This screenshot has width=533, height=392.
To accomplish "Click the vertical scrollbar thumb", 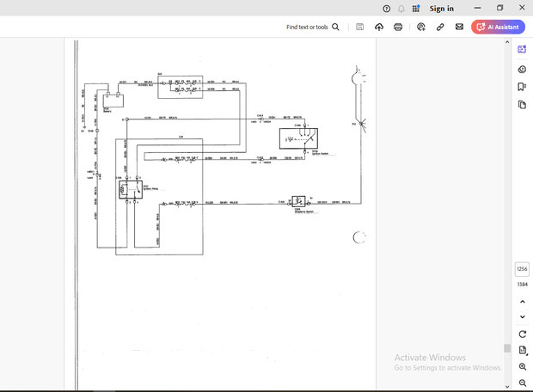I will tap(507, 348).
